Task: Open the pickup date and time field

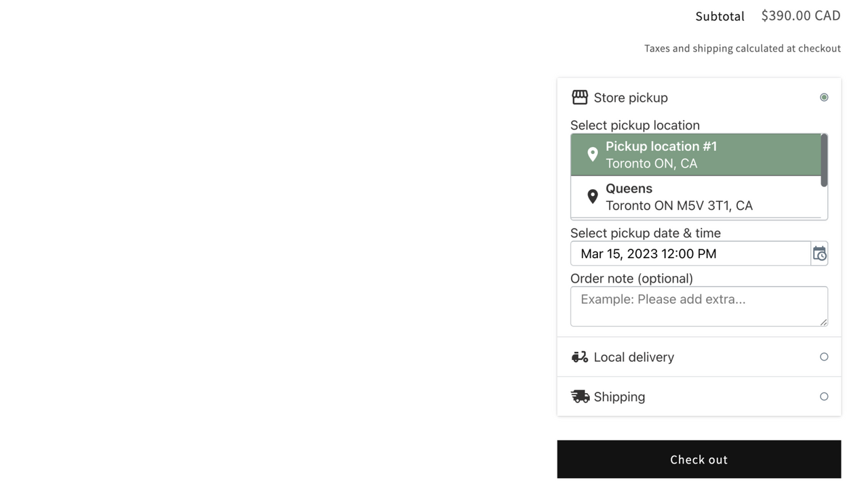Action: (x=690, y=253)
